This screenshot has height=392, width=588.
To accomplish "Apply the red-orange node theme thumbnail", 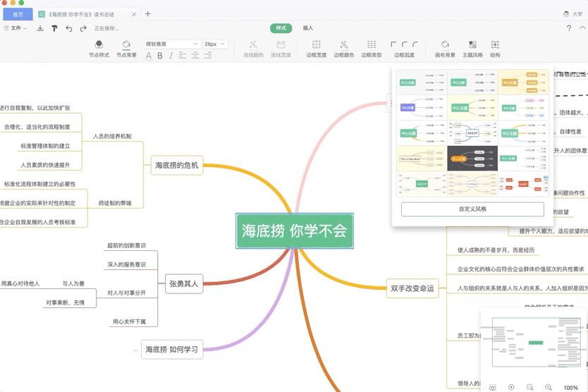I will point(523,184).
